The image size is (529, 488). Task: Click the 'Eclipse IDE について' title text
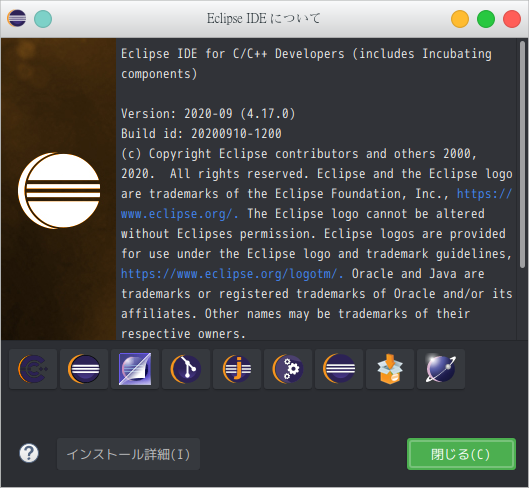(263, 19)
